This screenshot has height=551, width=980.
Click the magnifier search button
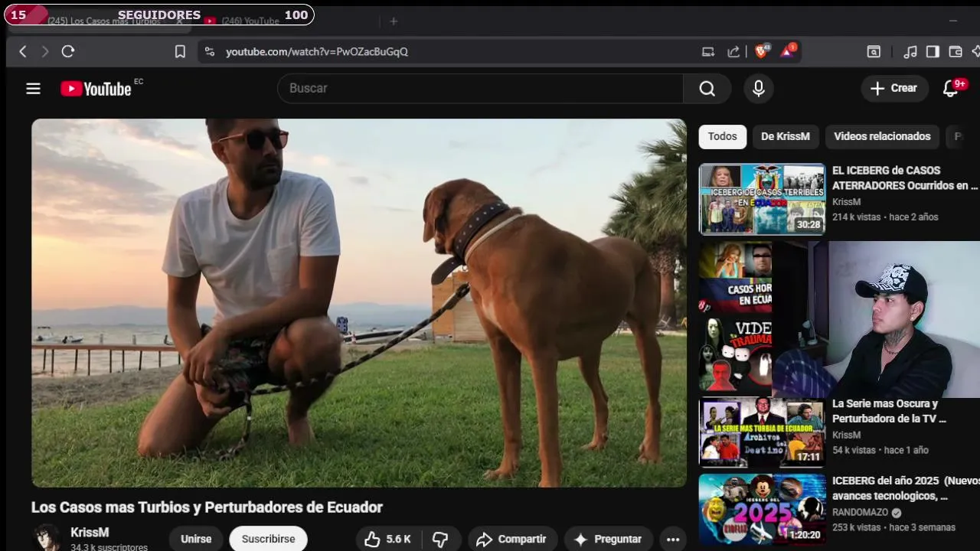[707, 89]
